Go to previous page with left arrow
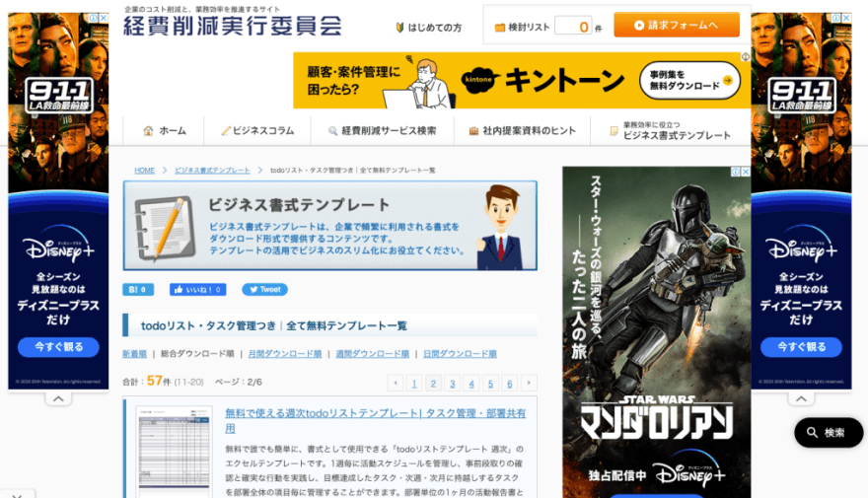The height and width of the screenshot is (498, 868). pos(396,383)
